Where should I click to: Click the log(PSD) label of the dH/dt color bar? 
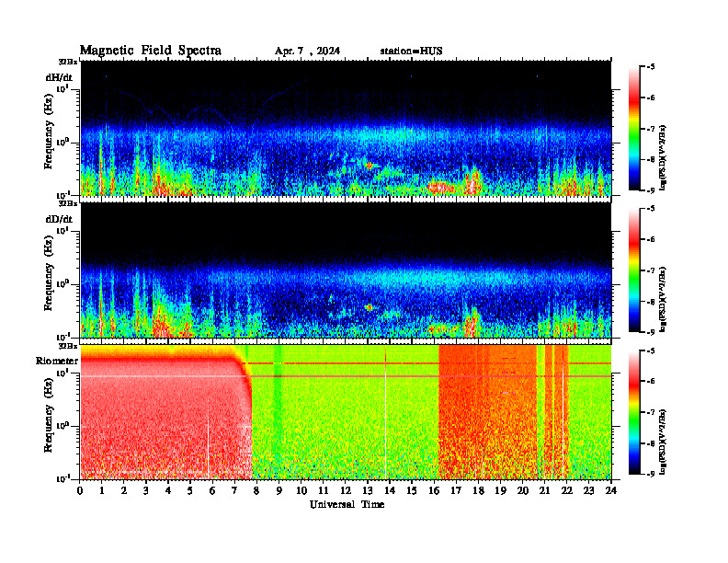coord(664,157)
